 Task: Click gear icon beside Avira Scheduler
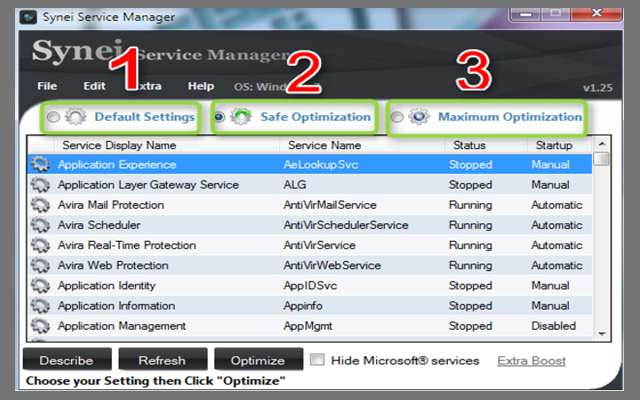(40, 225)
